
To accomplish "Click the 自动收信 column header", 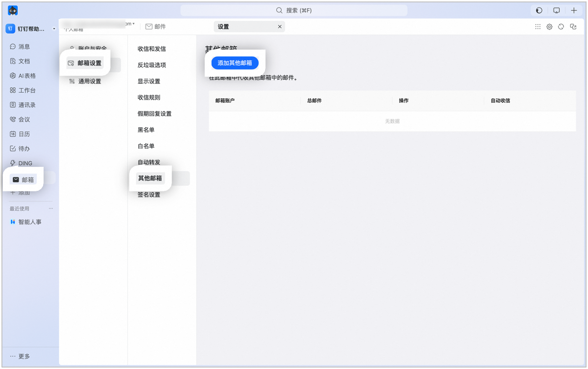I will 500,100.
